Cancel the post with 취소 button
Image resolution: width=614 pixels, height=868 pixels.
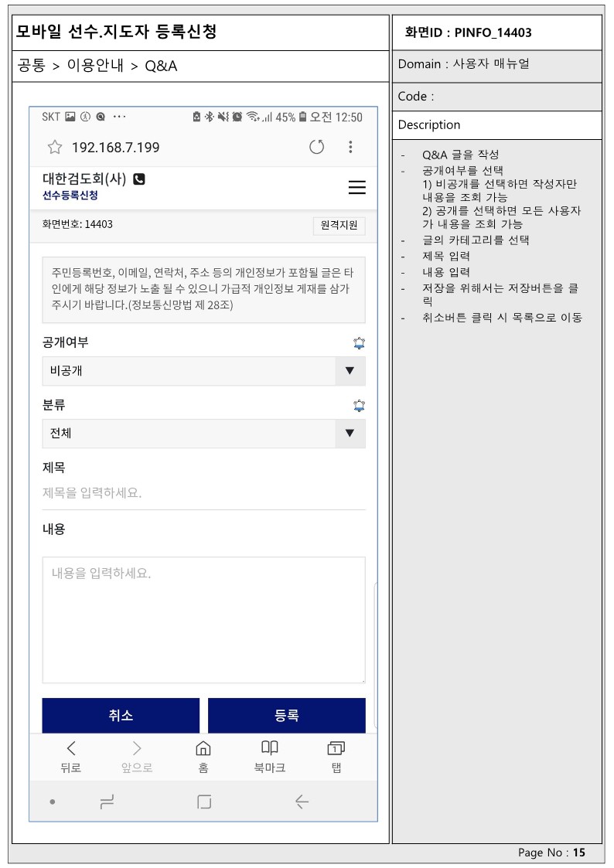coord(121,715)
